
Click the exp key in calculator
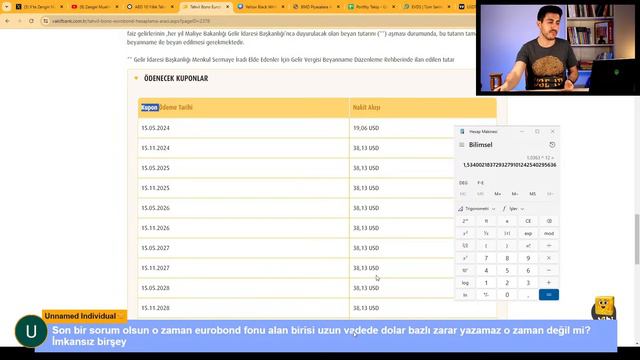[528, 233]
